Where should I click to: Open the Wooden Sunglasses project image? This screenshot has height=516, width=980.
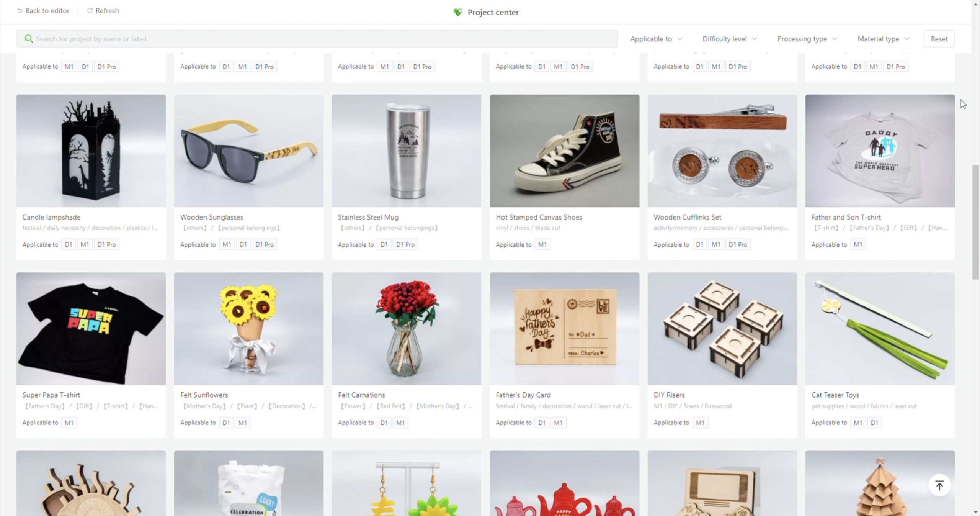(x=249, y=151)
